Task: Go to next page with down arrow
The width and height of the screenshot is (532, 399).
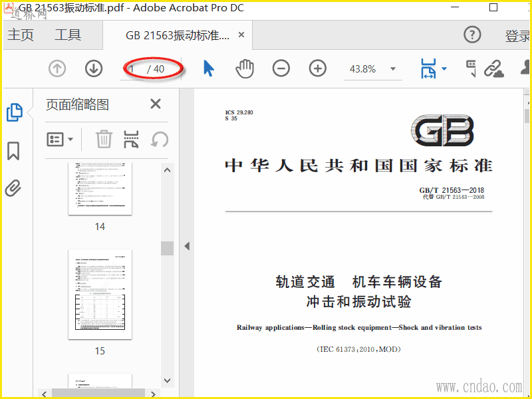Action: tap(94, 68)
